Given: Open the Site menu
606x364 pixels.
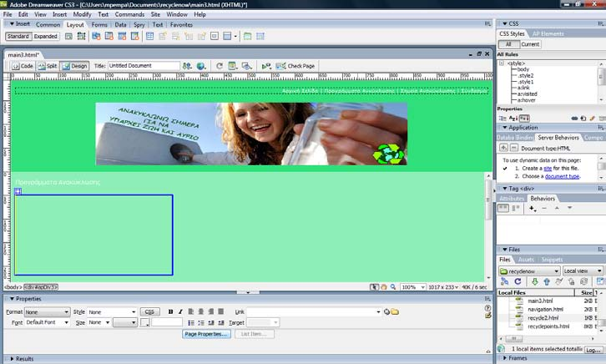Looking at the screenshot, I should click(155, 14).
